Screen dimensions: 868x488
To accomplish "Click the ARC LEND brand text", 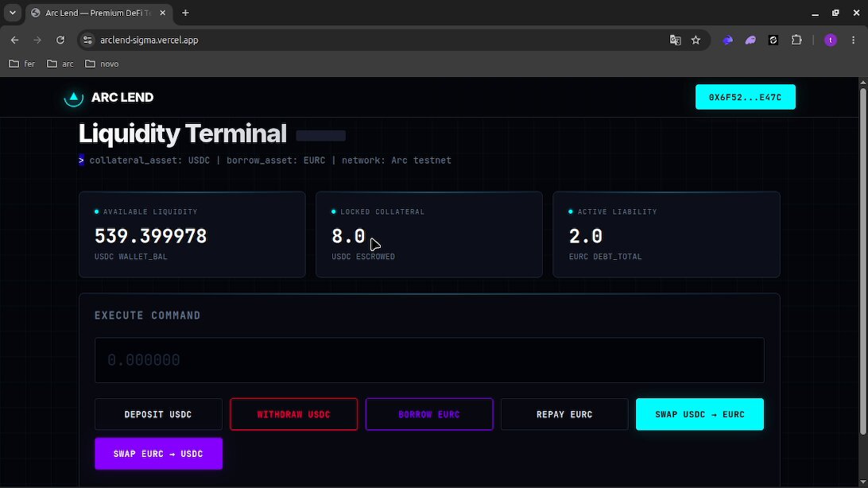I will [122, 98].
